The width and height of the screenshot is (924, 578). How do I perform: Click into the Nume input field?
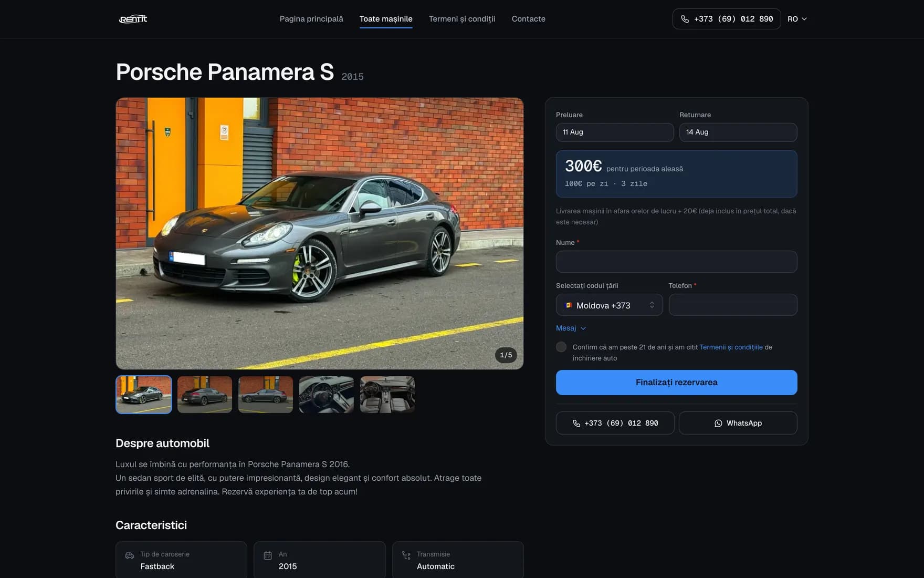click(x=677, y=262)
